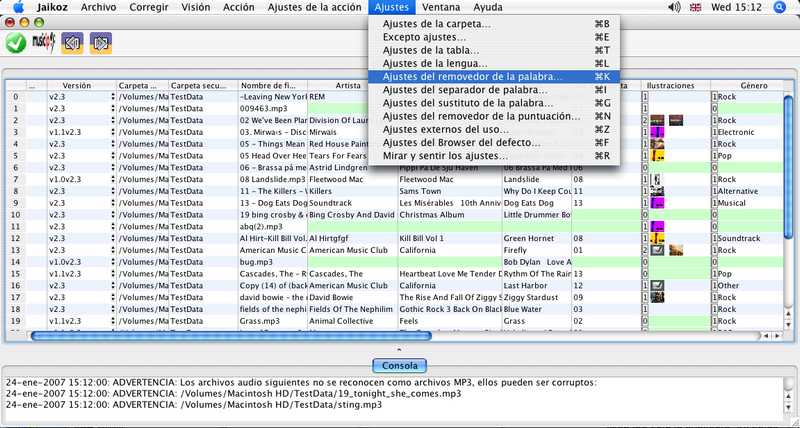Open version dropdown stepper in row 3
Screen dimensions: 800x428
[113, 132]
